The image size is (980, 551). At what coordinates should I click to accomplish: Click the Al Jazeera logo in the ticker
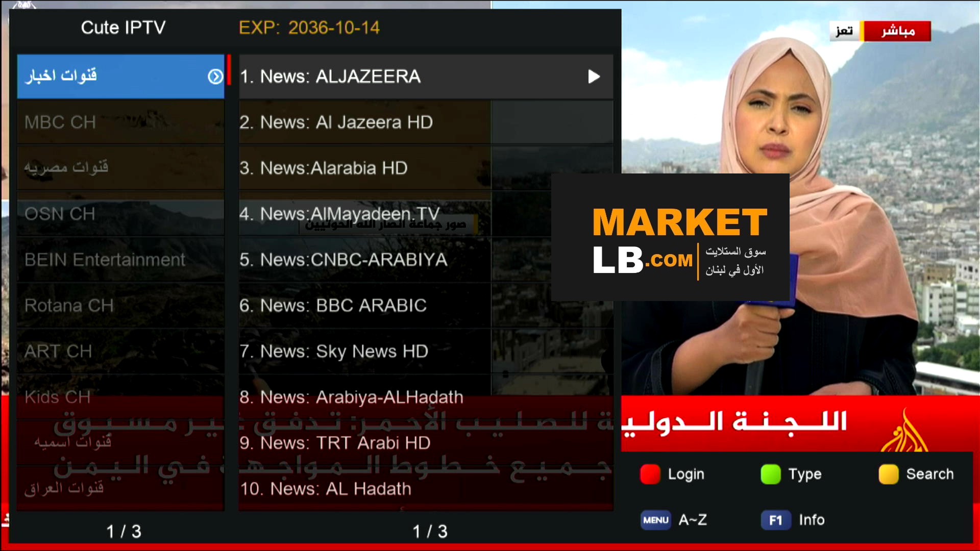click(x=905, y=431)
